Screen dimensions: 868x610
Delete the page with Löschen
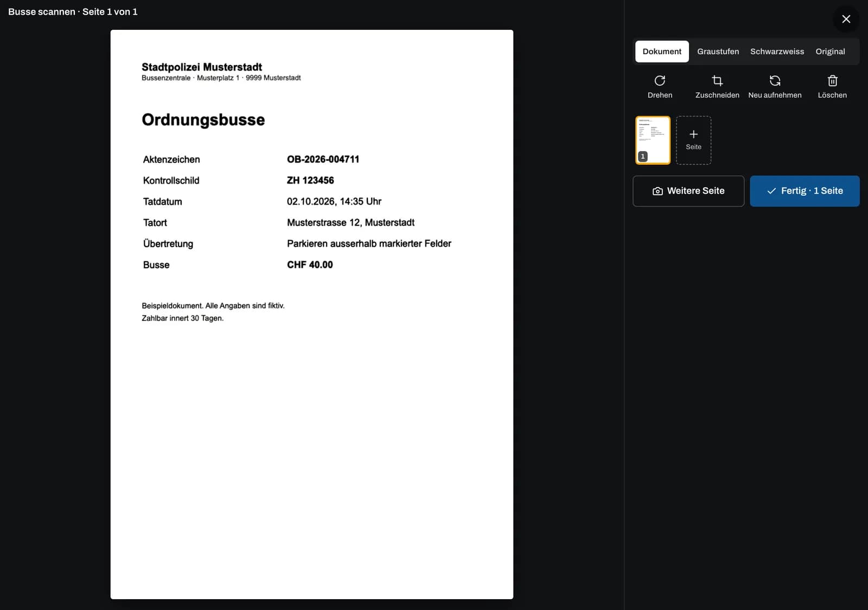[832, 87]
